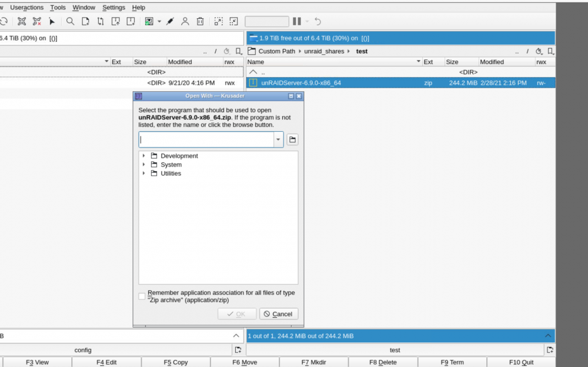Click Cancel in the Open With dialog
This screenshot has width=588, height=367.
click(x=279, y=314)
